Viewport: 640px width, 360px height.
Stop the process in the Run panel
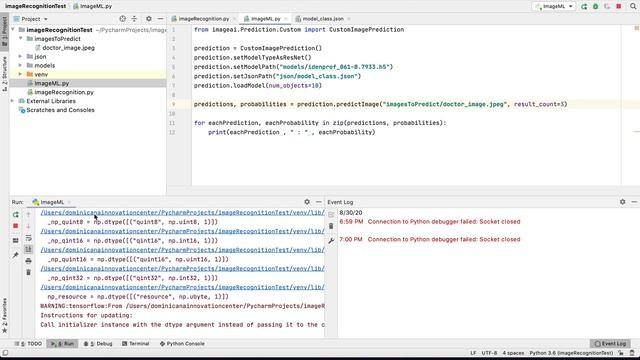pos(16,226)
